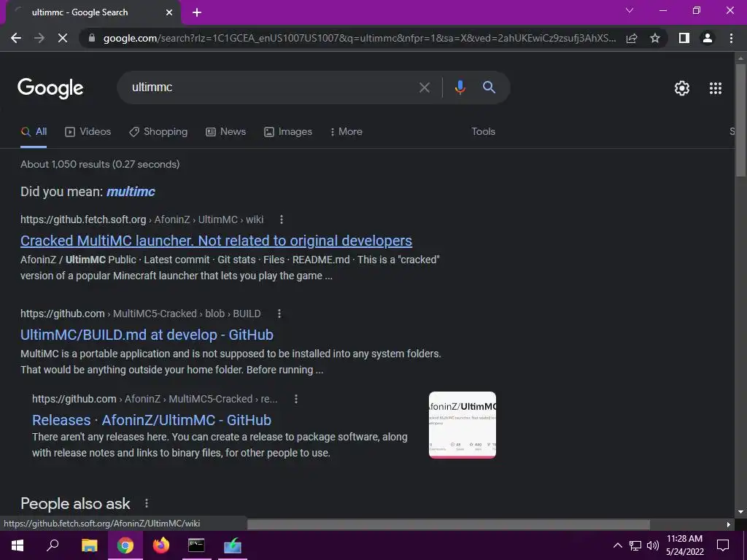This screenshot has width=747, height=560.
Task: Open Releases AfoninZ/UltimMC GitHub link
Action: pos(152,420)
